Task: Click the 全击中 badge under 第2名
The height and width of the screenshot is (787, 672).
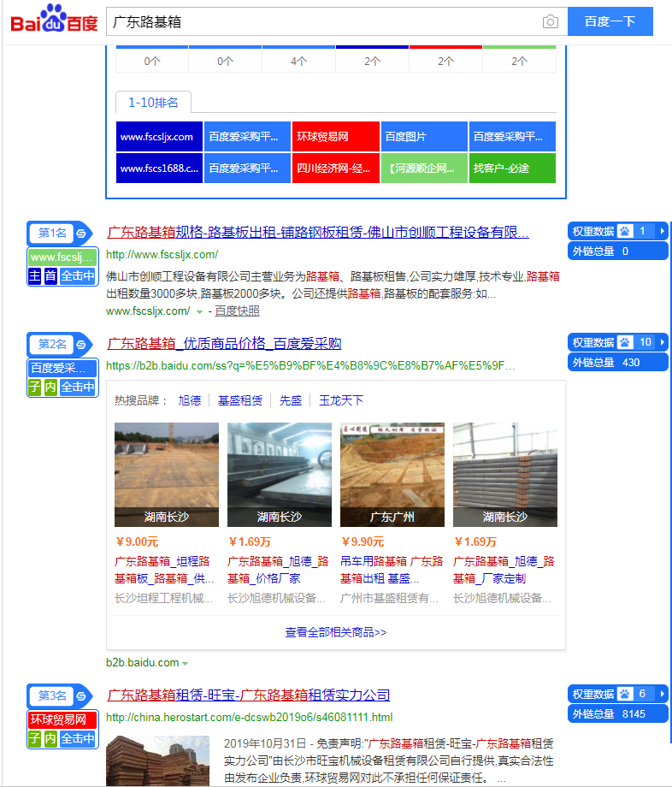Action: (x=78, y=387)
